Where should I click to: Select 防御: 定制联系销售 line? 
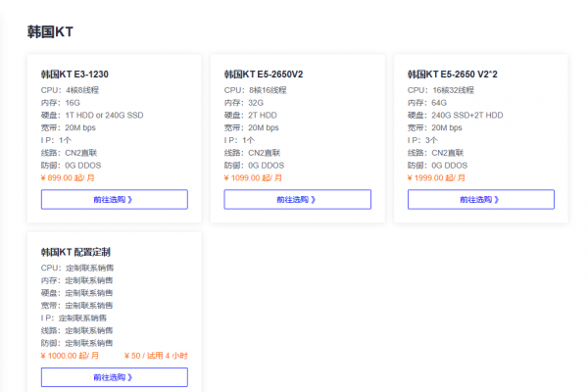tap(76, 343)
